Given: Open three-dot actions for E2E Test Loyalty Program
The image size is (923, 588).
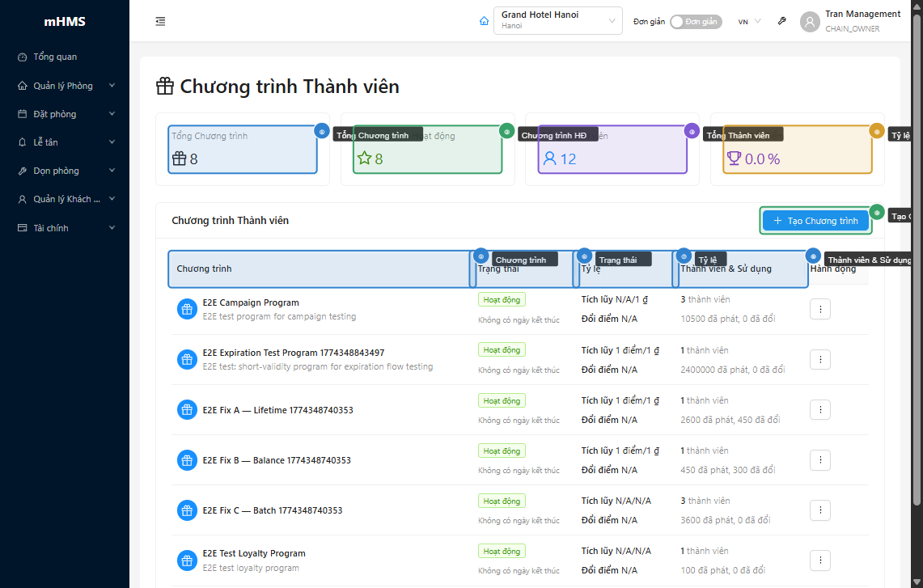Looking at the screenshot, I should tap(819, 560).
